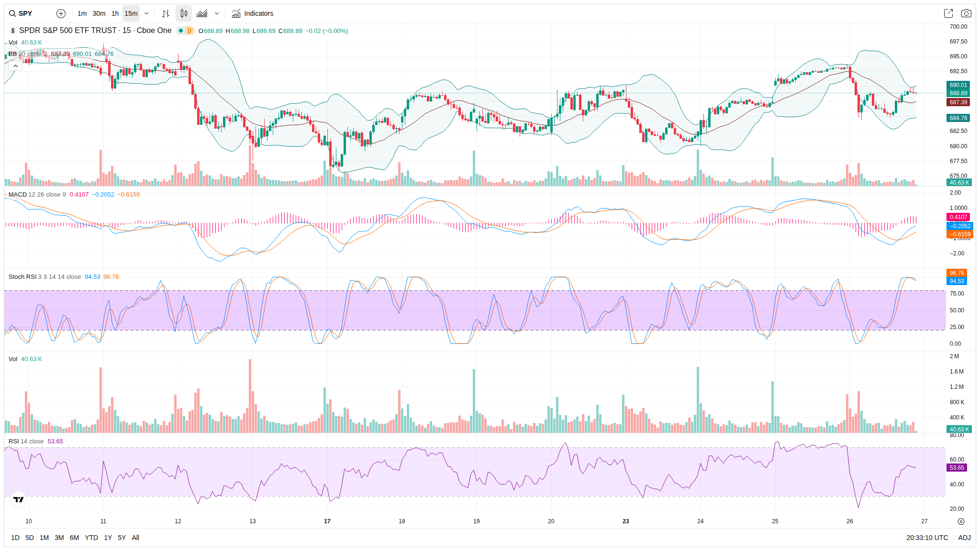Toggle the ADJ adjusted data button
The width and height of the screenshot is (980, 551).
964,538
